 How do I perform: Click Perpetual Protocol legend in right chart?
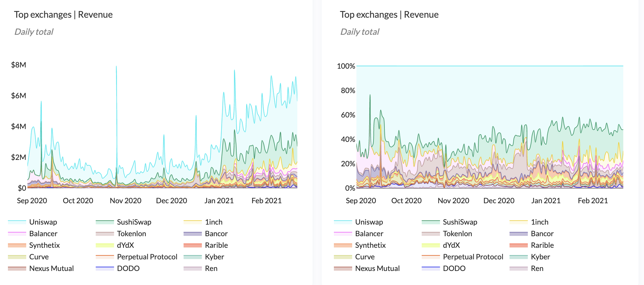(x=462, y=257)
